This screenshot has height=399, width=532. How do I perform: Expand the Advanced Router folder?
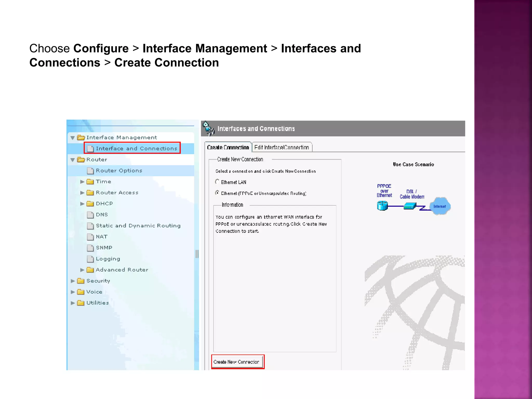82,270
